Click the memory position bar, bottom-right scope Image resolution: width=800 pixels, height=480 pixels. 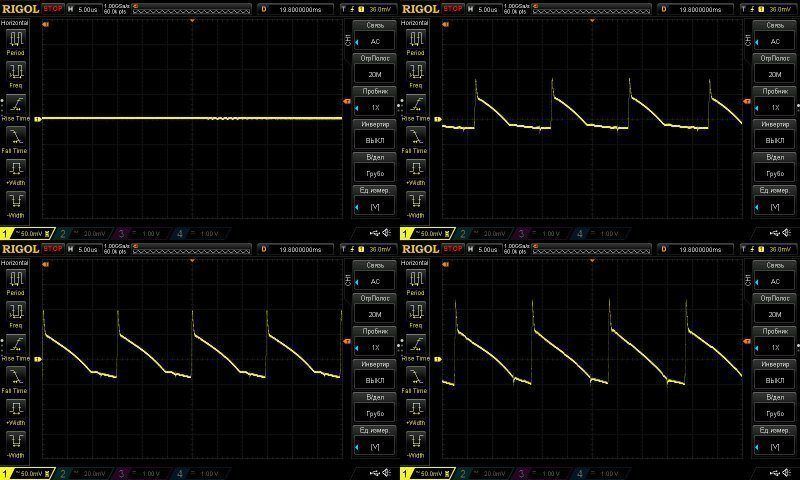point(592,249)
